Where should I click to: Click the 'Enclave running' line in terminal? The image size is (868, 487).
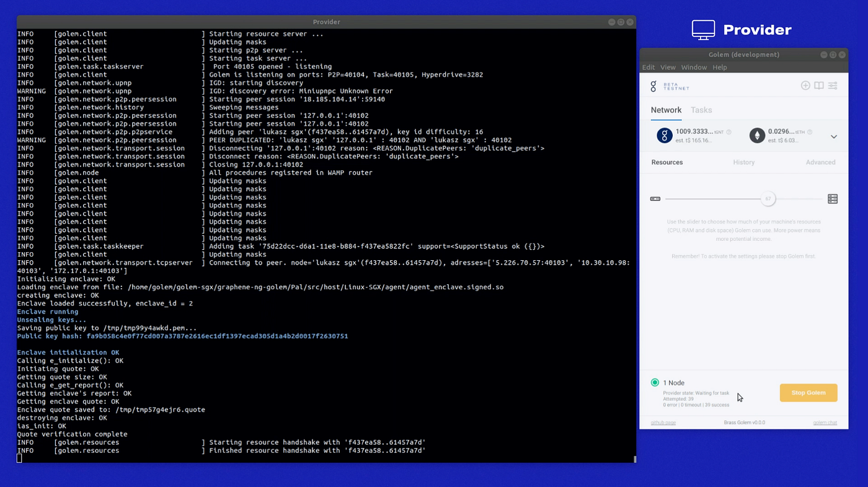48,312
